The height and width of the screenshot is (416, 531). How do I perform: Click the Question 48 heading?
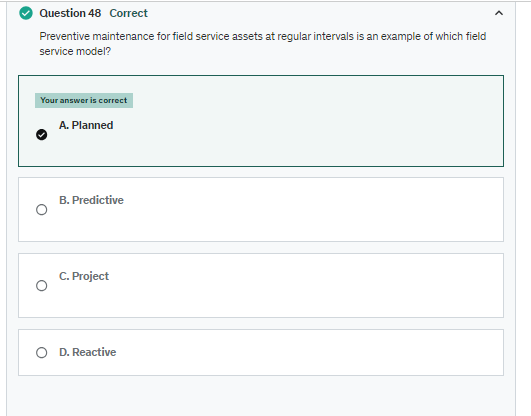[x=70, y=13]
